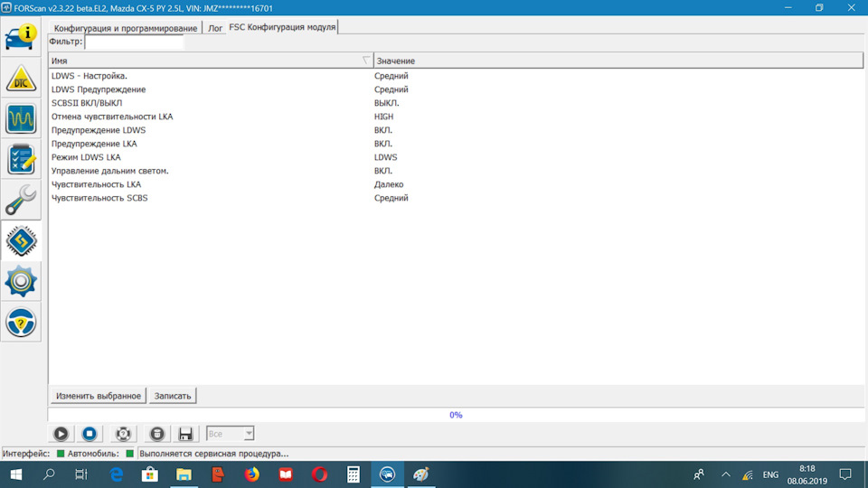Click the 'HIGH' value cell
The height and width of the screenshot is (488, 868).
click(x=383, y=117)
